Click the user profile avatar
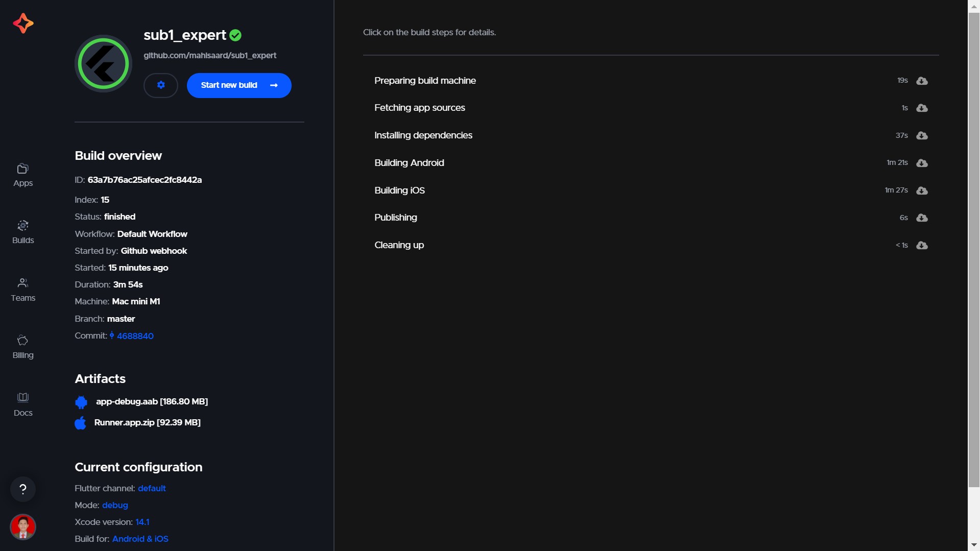Screen dimensions: 980x551 pos(22,526)
